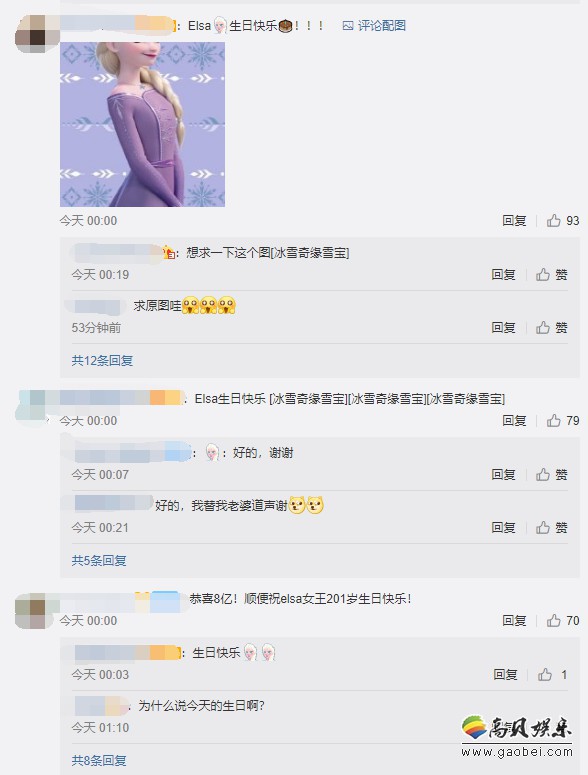588x775 pixels.
Task: Expand 共12条回复 thread
Action: click(102, 360)
